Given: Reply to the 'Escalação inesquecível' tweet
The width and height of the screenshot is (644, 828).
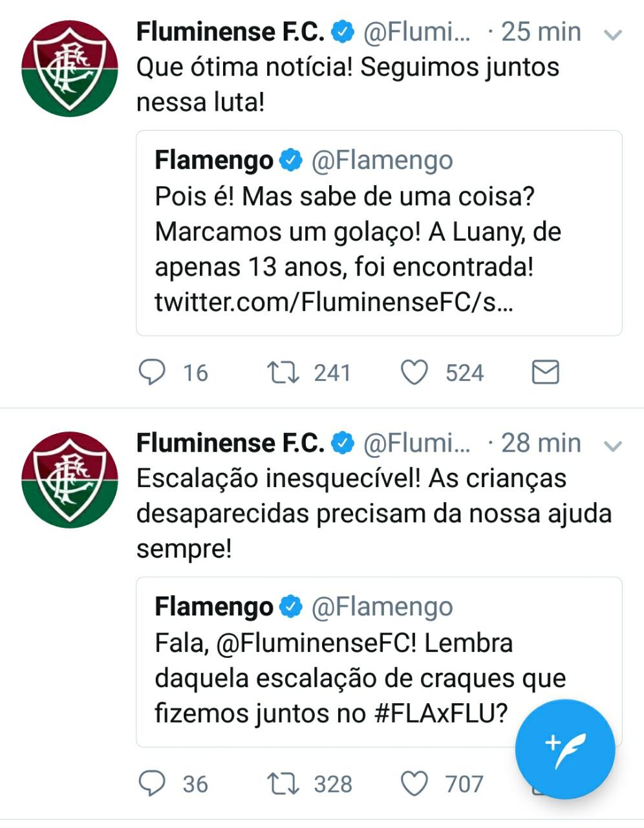Looking at the screenshot, I should pyautogui.click(x=153, y=784).
